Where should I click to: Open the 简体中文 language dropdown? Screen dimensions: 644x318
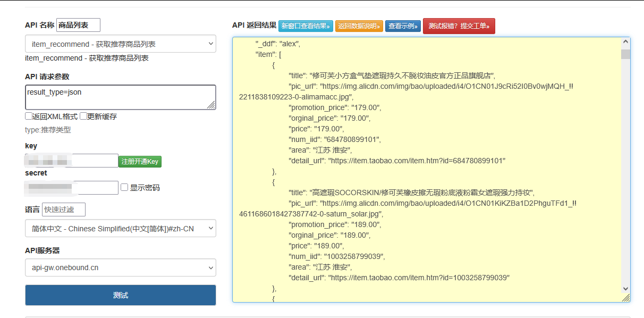click(121, 229)
